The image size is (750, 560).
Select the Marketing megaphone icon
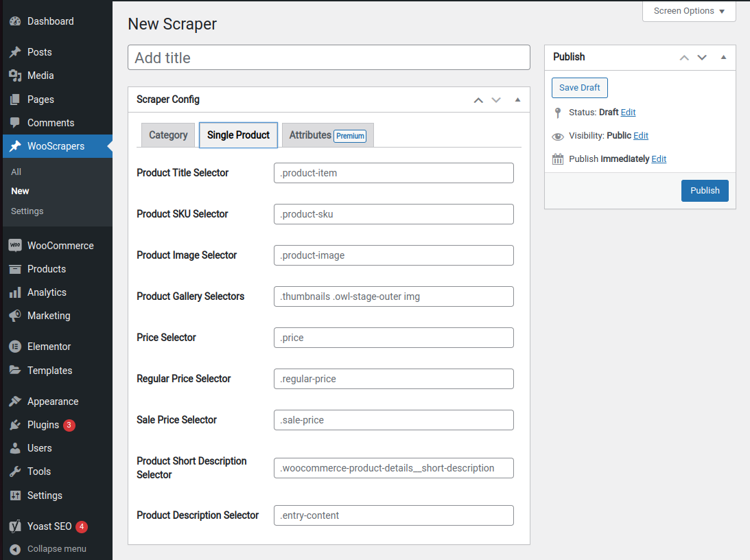pyautogui.click(x=15, y=316)
